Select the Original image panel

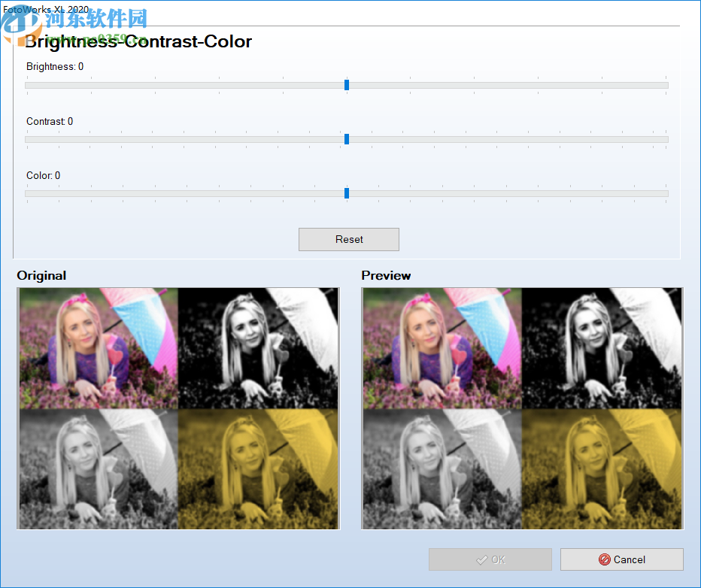point(178,408)
